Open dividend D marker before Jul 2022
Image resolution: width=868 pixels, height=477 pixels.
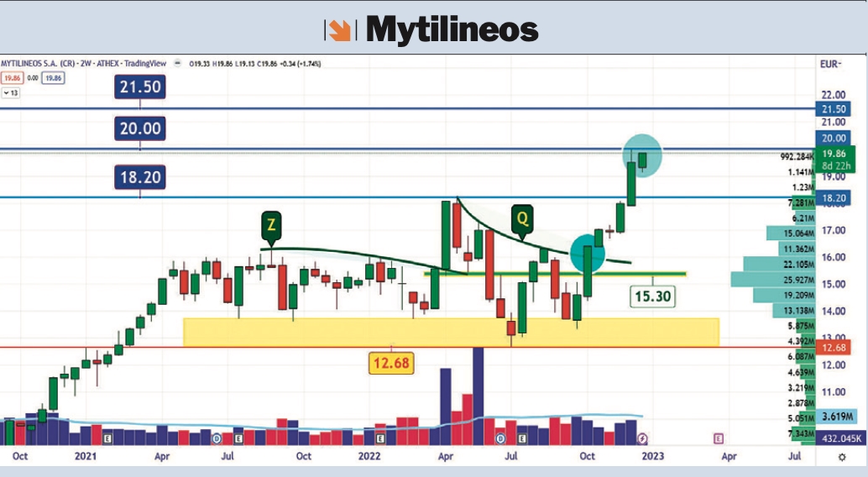(x=500, y=438)
